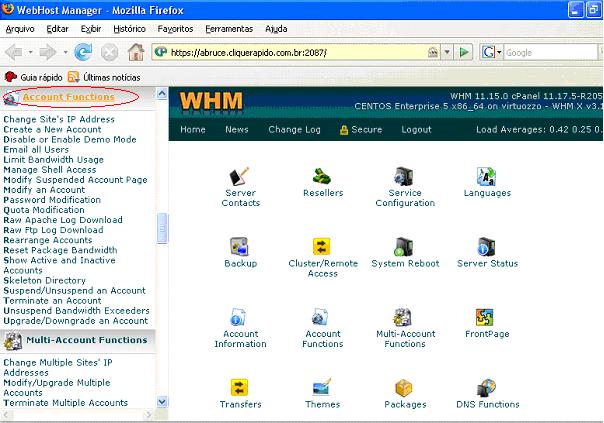Click Home in the WHM navigation bar

pyautogui.click(x=193, y=129)
